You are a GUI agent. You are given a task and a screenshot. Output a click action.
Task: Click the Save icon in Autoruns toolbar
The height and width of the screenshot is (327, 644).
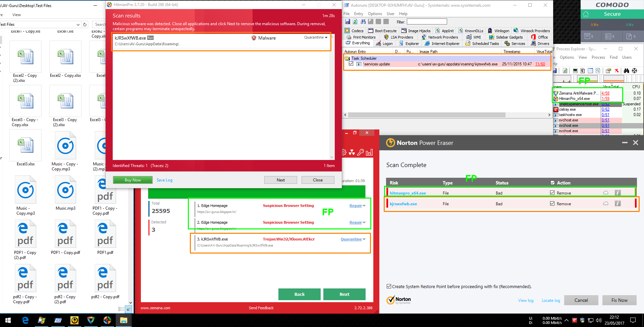pyautogui.click(x=347, y=22)
